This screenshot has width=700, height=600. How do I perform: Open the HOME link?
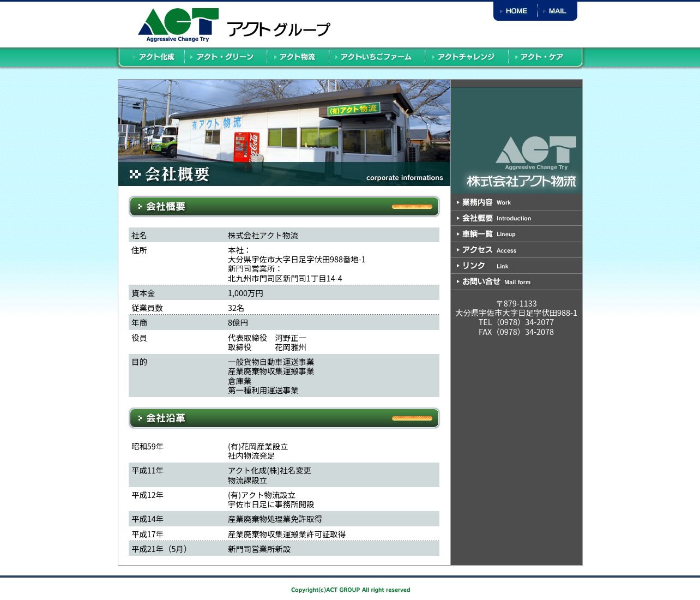coord(515,11)
